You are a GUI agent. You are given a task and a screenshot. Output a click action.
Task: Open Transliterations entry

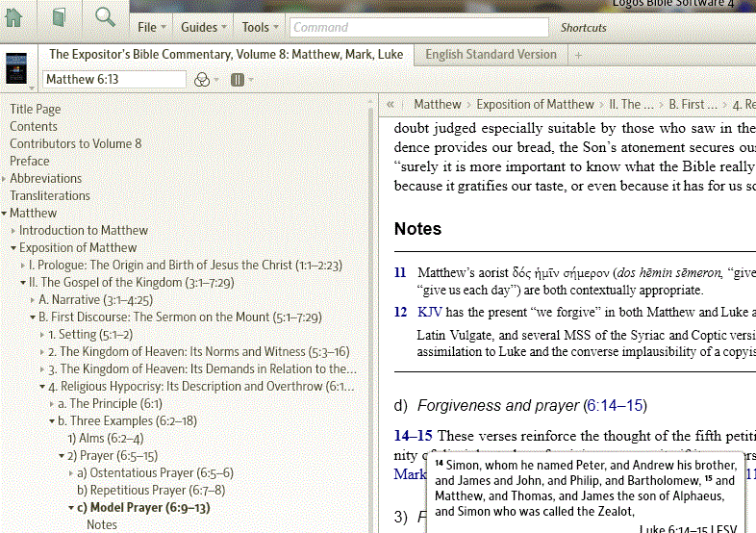(50, 196)
